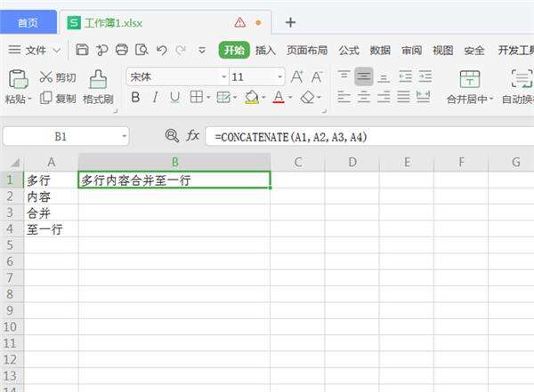This screenshot has height=392, width=534.
Task: Toggle Middle Align vertical alignment
Action: [x=364, y=76]
